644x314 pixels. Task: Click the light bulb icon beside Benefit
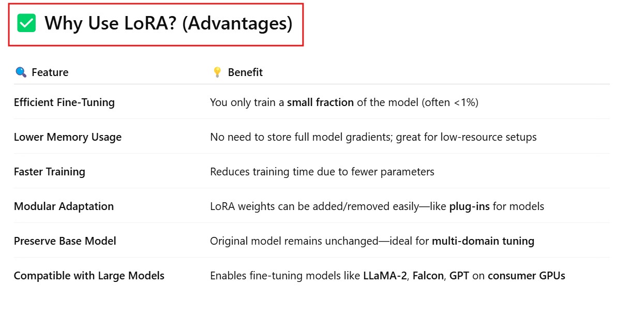click(217, 72)
